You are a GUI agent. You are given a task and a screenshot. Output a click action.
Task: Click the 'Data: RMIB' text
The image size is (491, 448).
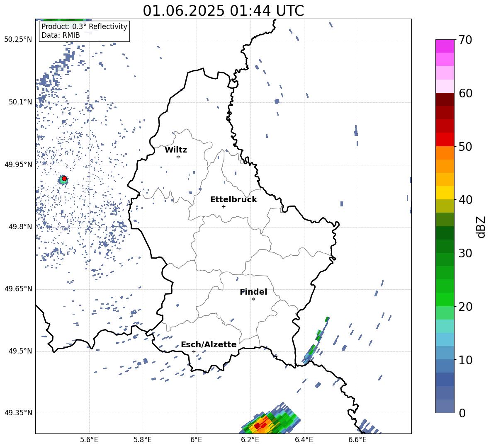(x=61, y=35)
